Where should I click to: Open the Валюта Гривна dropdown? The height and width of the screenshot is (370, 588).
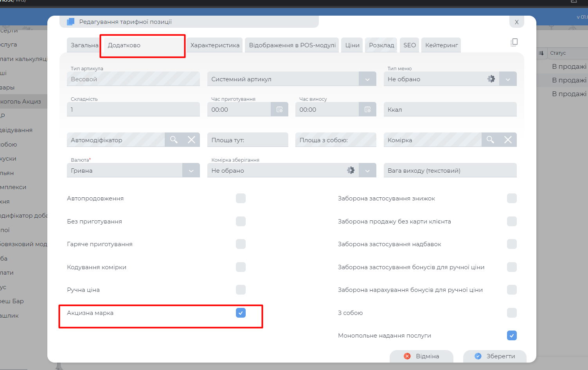191,171
